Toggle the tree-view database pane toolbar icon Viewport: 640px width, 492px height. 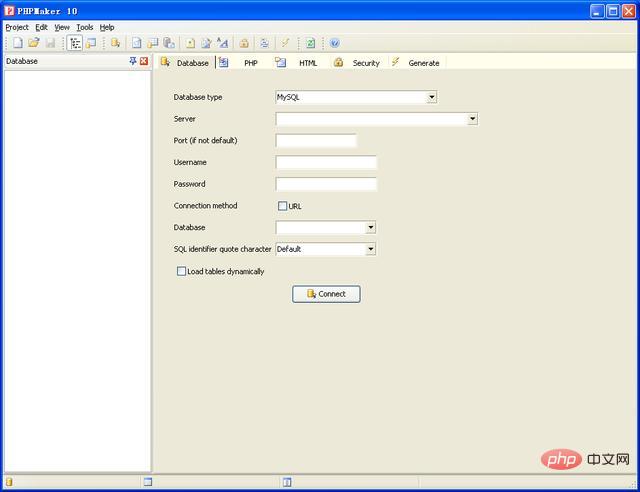pyautogui.click(x=75, y=43)
